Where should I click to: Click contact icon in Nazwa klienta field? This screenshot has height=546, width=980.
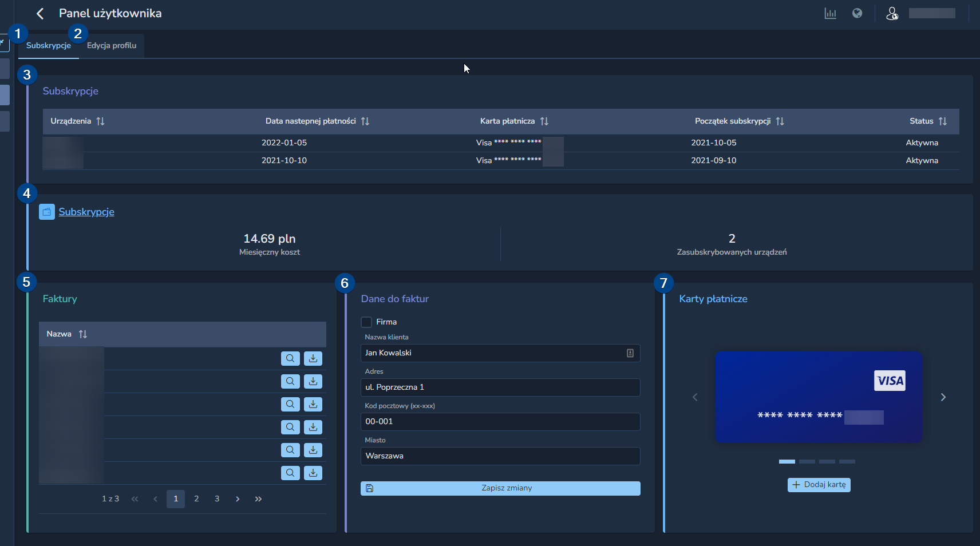(x=630, y=353)
